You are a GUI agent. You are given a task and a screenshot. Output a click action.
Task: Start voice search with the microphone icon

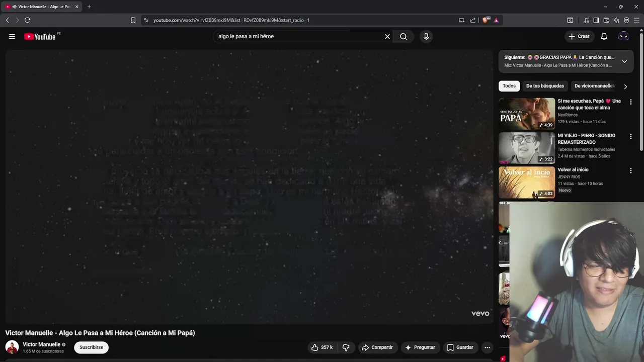pos(426,36)
